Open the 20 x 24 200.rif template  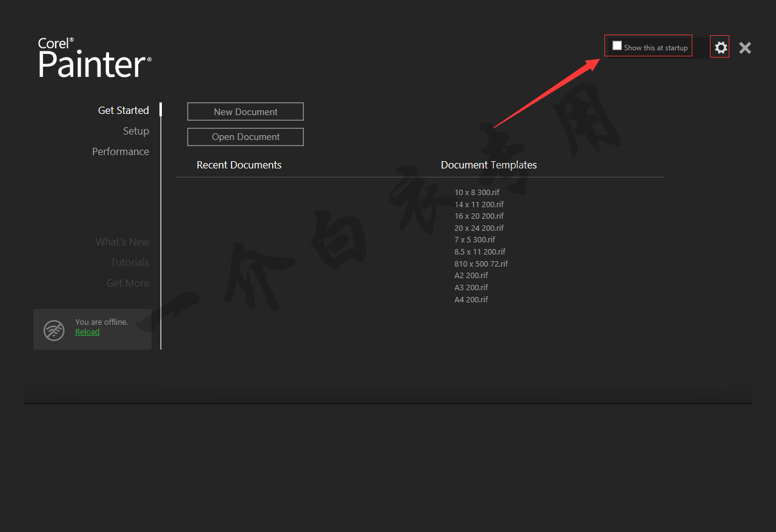tap(479, 228)
